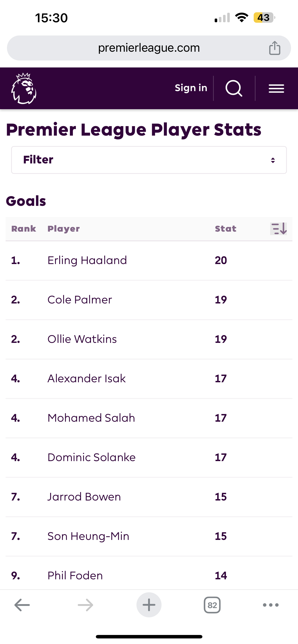Click the Player column header
The height and width of the screenshot is (644, 298).
click(64, 229)
